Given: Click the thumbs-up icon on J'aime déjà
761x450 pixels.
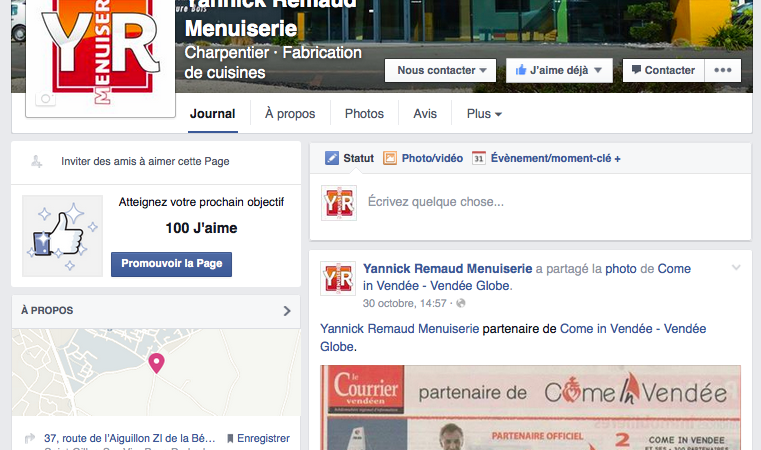Looking at the screenshot, I should [x=521, y=70].
